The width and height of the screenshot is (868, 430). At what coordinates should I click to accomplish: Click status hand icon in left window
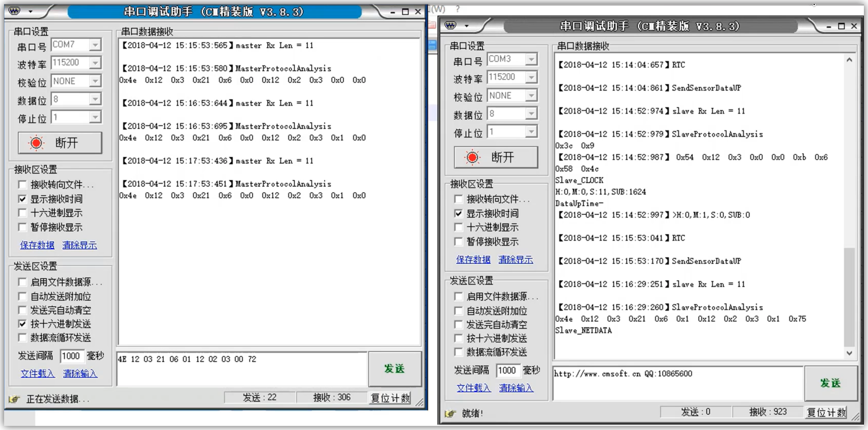pyautogui.click(x=14, y=399)
